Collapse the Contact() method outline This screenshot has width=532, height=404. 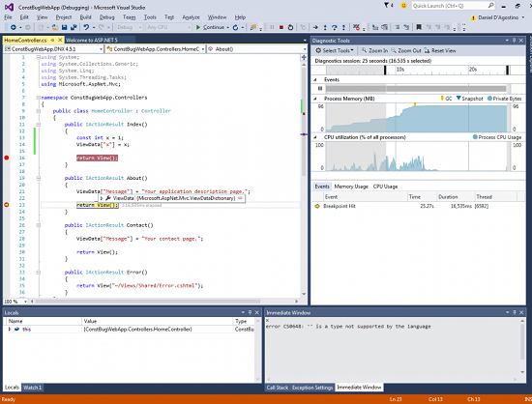coord(39,225)
